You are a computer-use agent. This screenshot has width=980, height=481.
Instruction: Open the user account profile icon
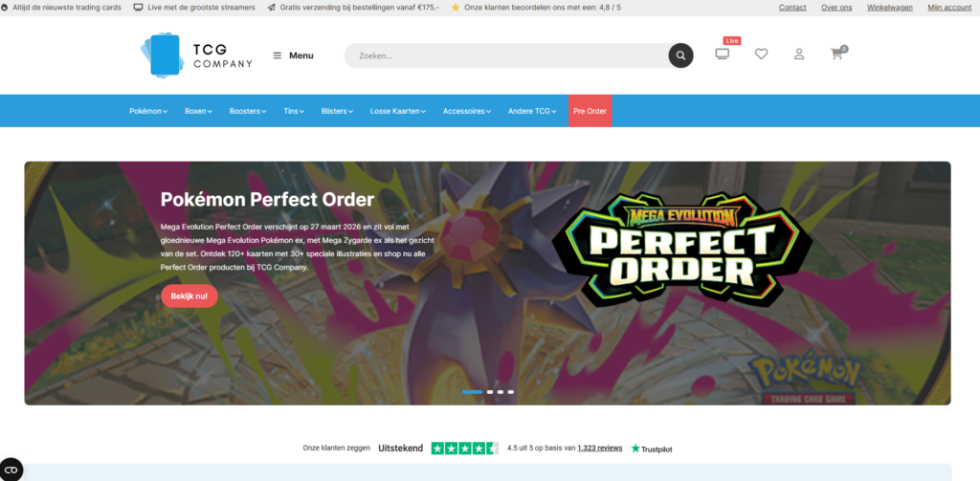pyautogui.click(x=799, y=55)
